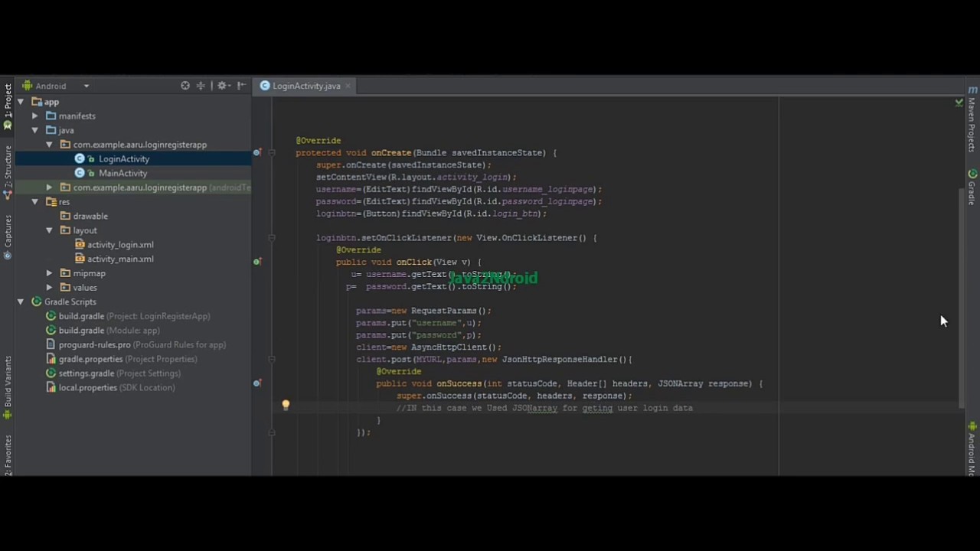
Task: Open the Structure tool window tab
Action: pyautogui.click(x=8, y=171)
